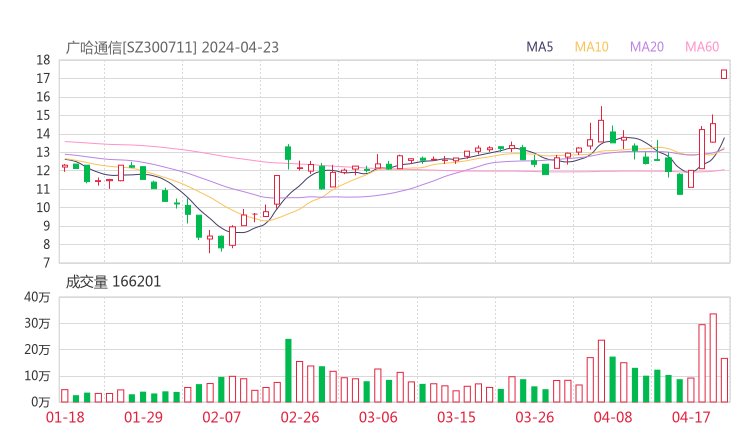Click the 03-06 date axis label

[x=378, y=417]
